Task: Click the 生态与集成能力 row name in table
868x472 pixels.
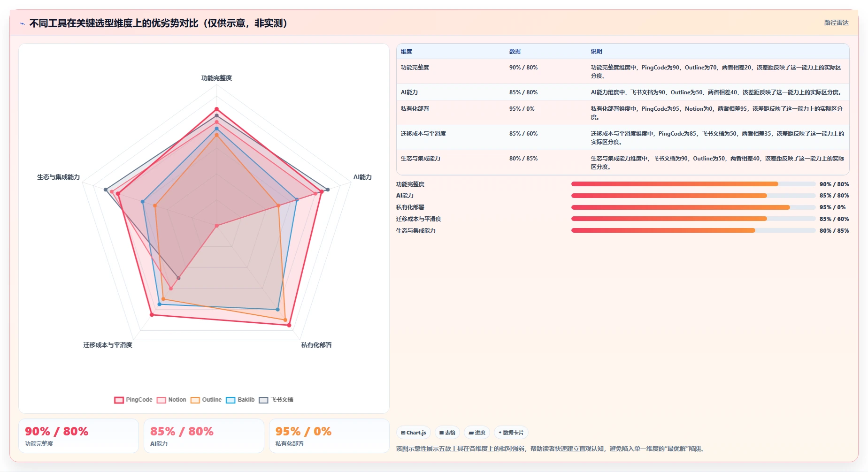Action: [x=421, y=159]
